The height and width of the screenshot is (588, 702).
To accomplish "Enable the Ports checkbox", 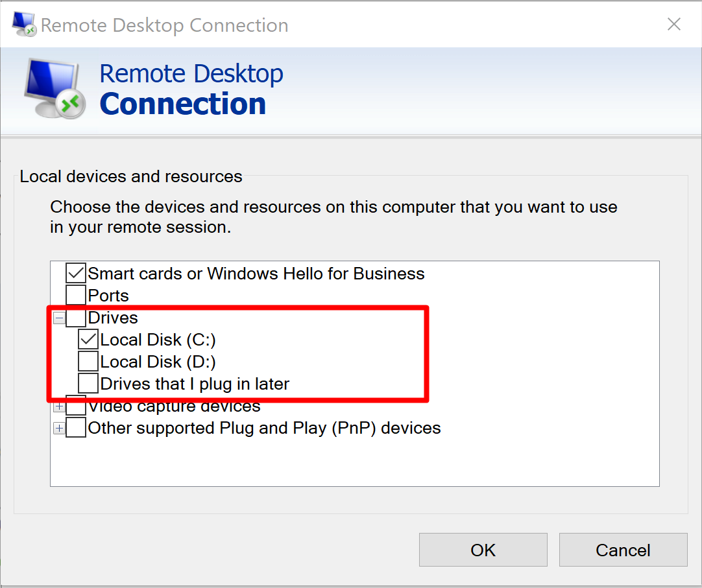I will 75,295.
